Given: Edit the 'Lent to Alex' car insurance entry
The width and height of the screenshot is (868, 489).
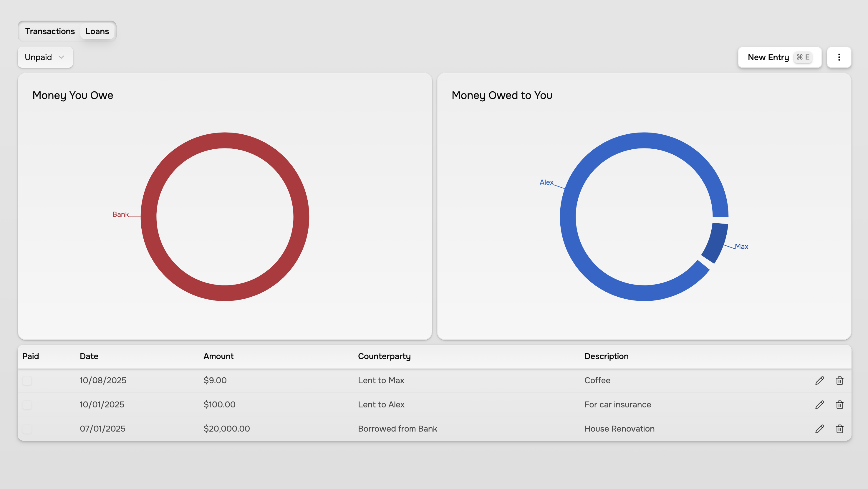Looking at the screenshot, I should pyautogui.click(x=819, y=404).
